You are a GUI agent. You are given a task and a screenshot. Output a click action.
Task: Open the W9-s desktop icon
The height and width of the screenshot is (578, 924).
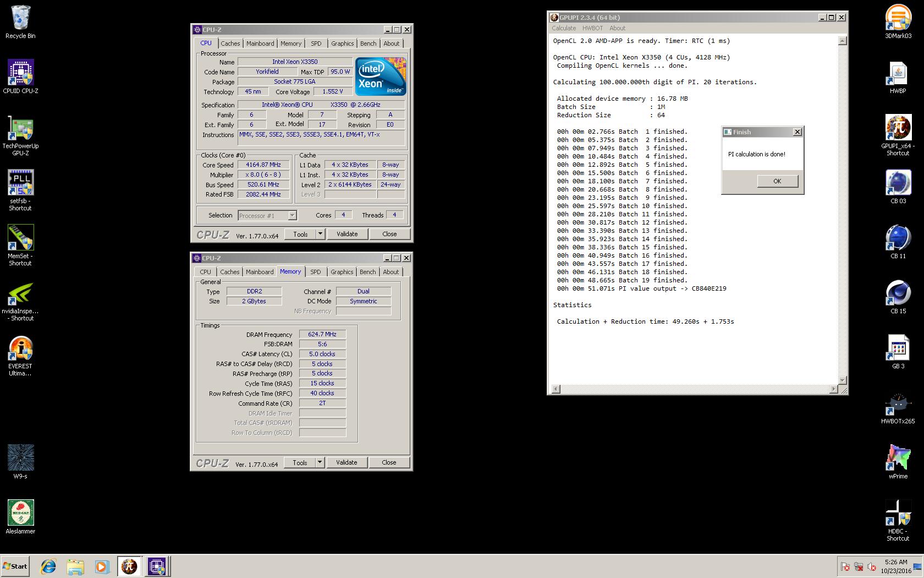[x=20, y=462]
